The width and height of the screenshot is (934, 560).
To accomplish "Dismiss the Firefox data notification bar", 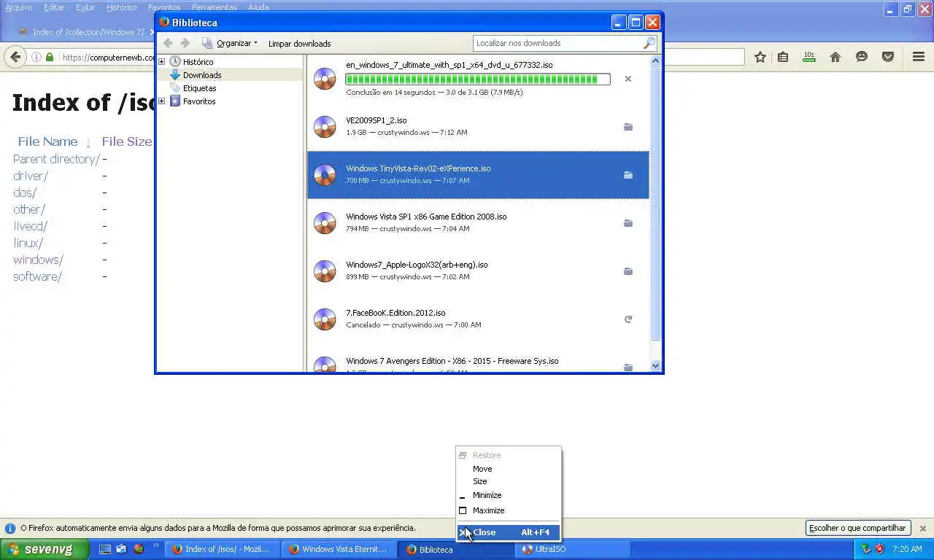I will (x=922, y=528).
